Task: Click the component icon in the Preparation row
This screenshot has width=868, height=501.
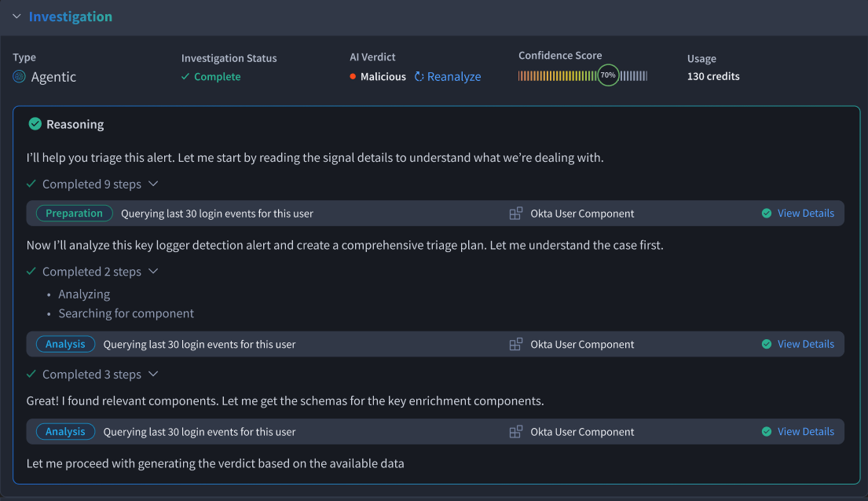Action: [516, 213]
